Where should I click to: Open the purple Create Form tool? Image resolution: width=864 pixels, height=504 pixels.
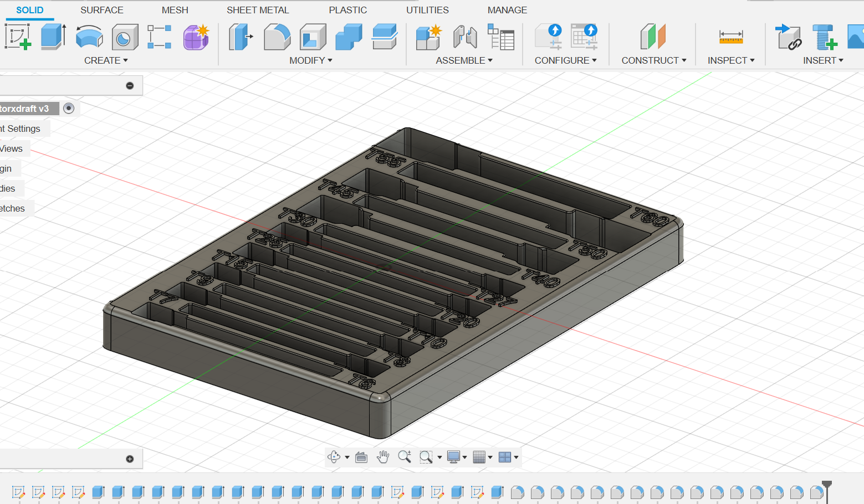196,37
